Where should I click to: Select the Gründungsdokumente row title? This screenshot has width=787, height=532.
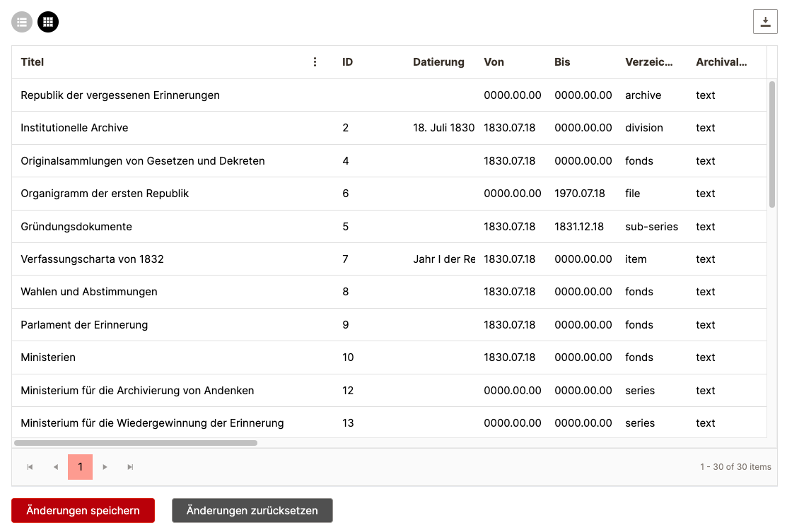pos(76,227)
